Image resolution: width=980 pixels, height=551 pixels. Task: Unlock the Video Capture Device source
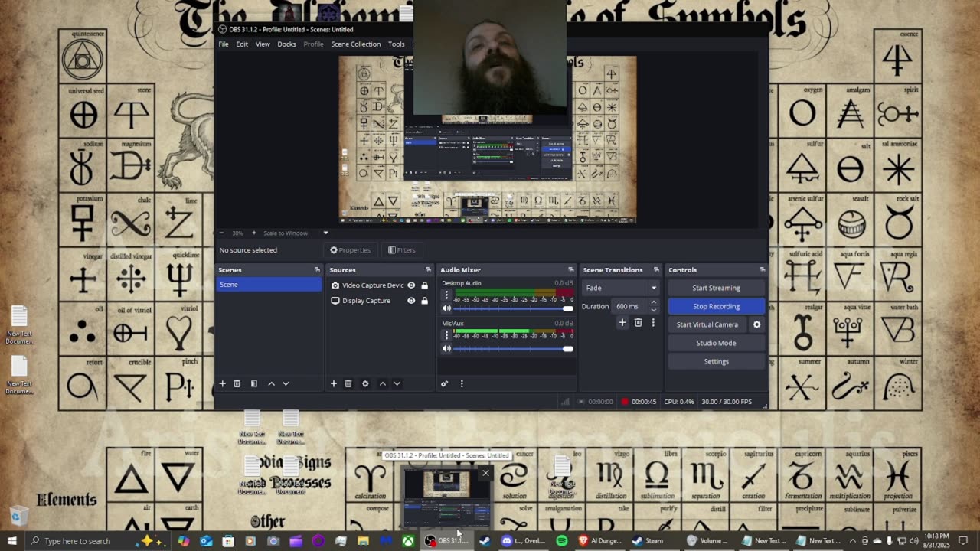pos(424,285)
